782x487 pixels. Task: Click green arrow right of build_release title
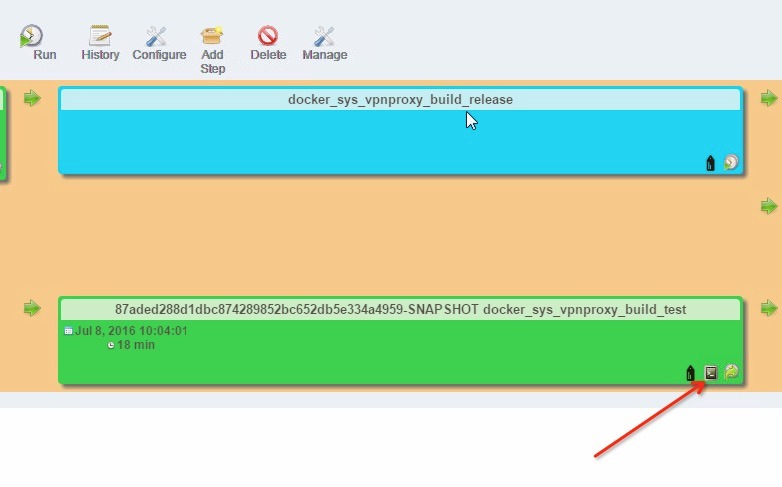click(768, 98)
